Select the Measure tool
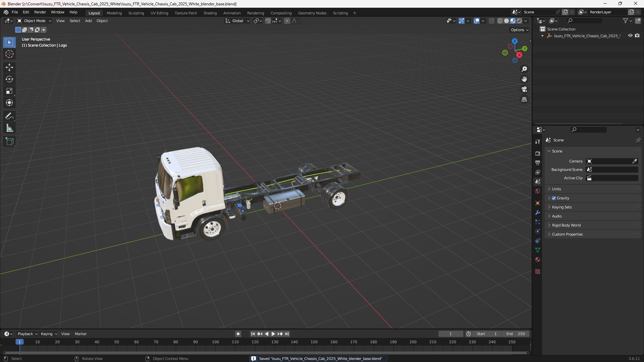 (9, 128)
